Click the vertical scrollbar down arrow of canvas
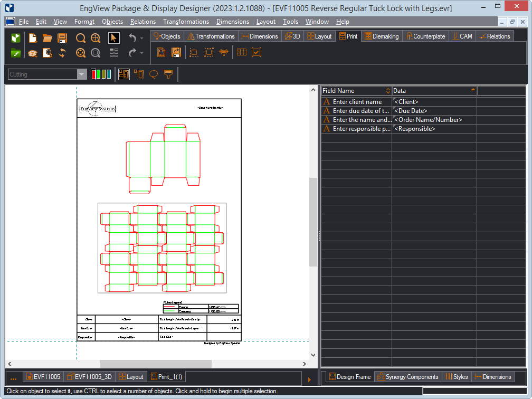The height and width of the screenshot is (399, 532). (x=313, y=355)
